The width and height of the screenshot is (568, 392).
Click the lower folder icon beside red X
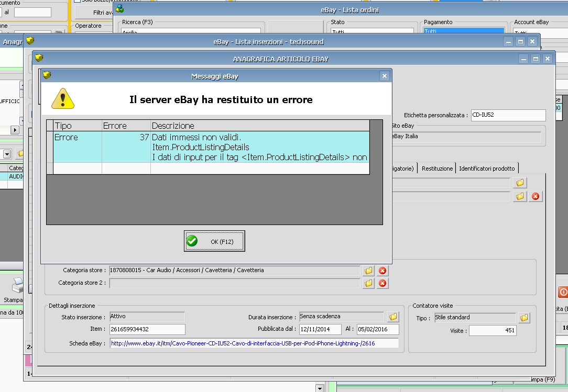pyautogui.click(x=520, y=196)
